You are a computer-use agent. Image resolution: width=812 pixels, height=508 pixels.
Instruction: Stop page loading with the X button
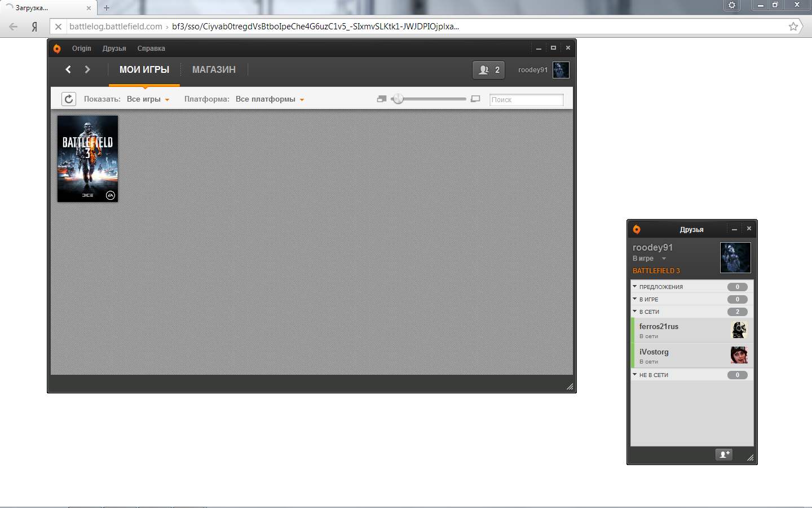(x=58, y=27)
